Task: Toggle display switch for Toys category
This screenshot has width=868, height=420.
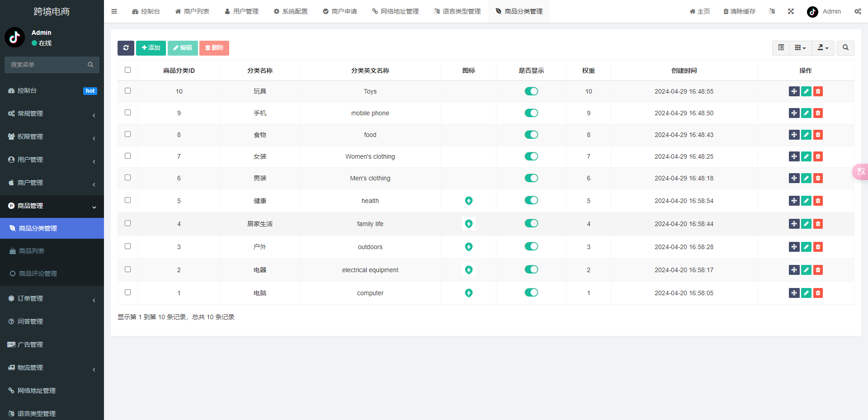Action: [x=531, y=91]
